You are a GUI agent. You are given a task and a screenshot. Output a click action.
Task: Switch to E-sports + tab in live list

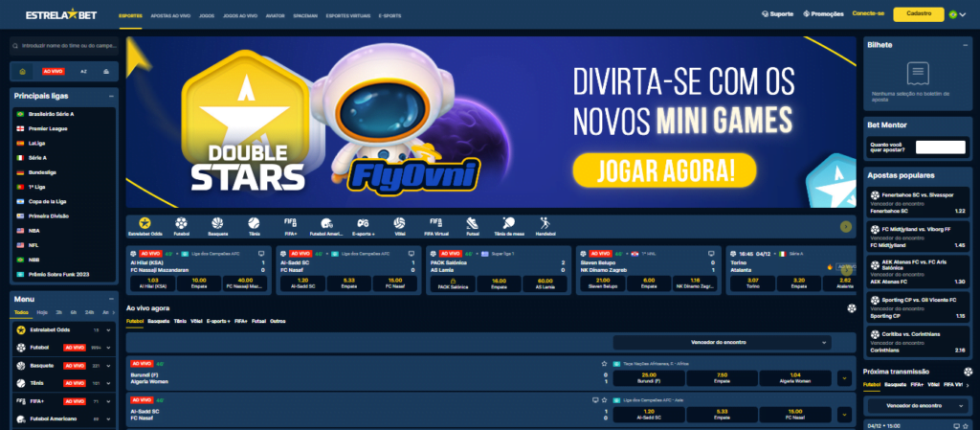pos(219,321)
